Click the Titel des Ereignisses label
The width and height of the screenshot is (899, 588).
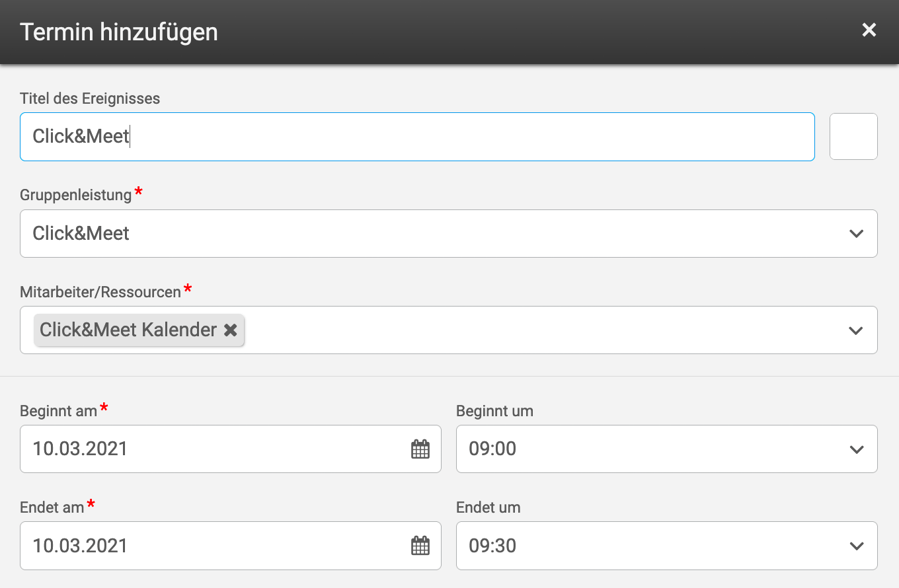[90, 98]
